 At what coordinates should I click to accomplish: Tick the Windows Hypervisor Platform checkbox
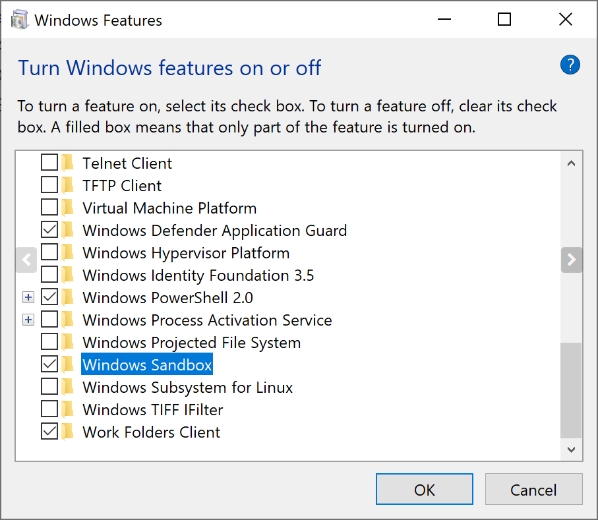click(49, 252)
